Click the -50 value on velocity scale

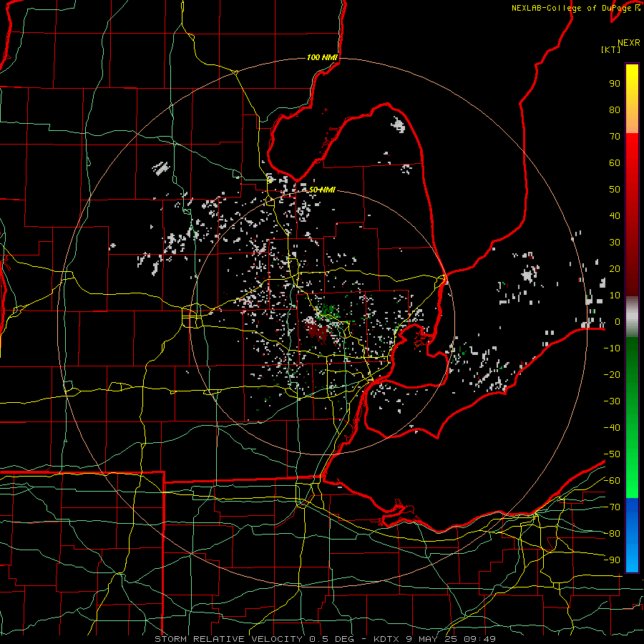tap(612, 454)
